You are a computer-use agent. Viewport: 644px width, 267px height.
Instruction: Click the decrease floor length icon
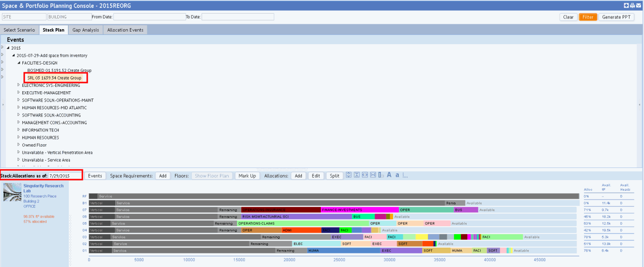coord(373,175)
